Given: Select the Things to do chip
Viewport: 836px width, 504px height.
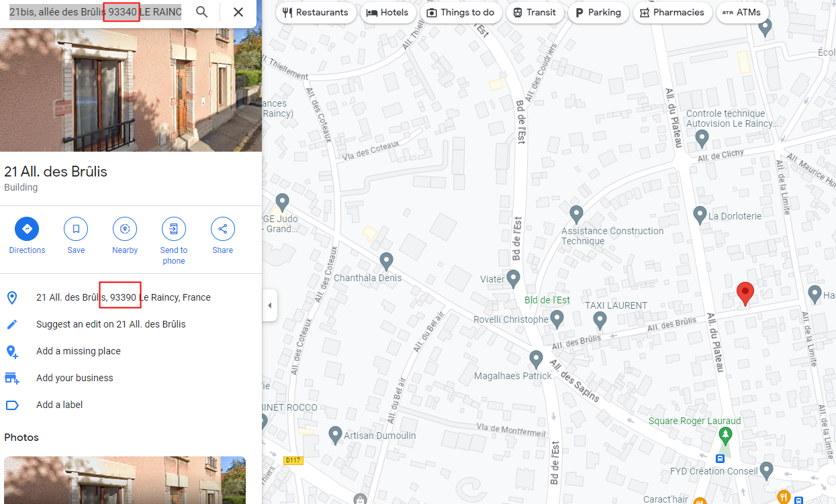Looking at the screenshot, I should pos(460,12).
